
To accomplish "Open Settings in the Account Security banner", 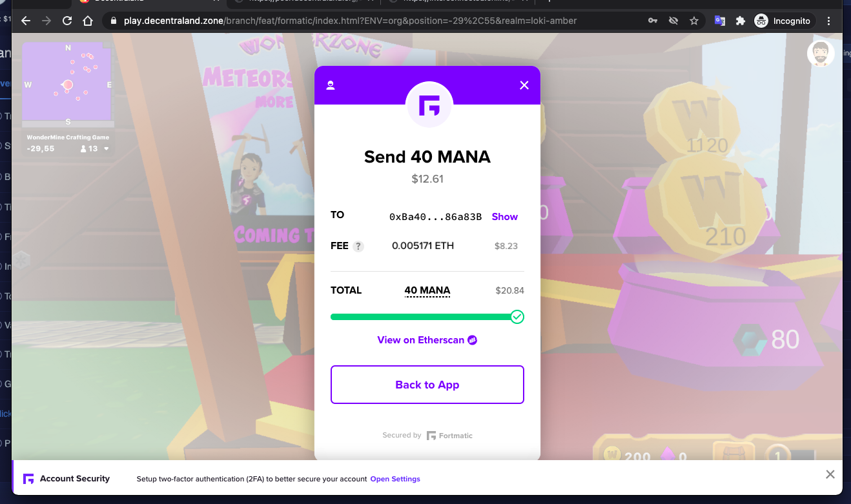I will (395, 479).
